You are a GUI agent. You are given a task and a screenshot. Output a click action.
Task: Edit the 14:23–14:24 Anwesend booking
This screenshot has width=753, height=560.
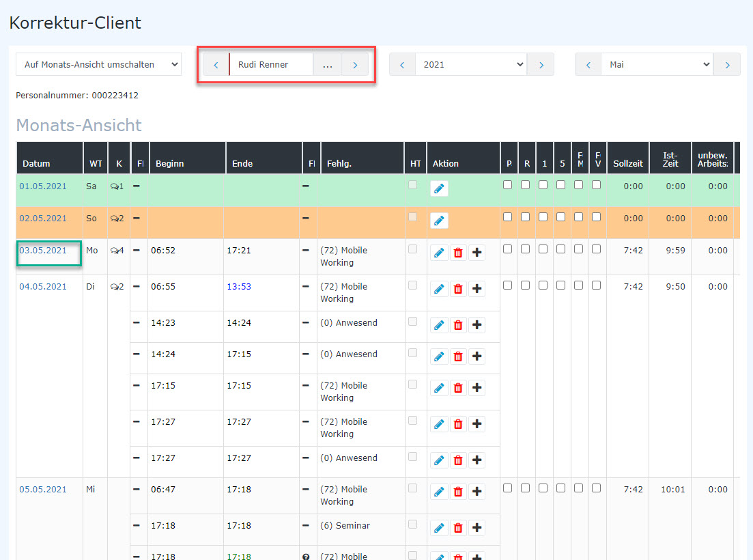pos(439,325)
